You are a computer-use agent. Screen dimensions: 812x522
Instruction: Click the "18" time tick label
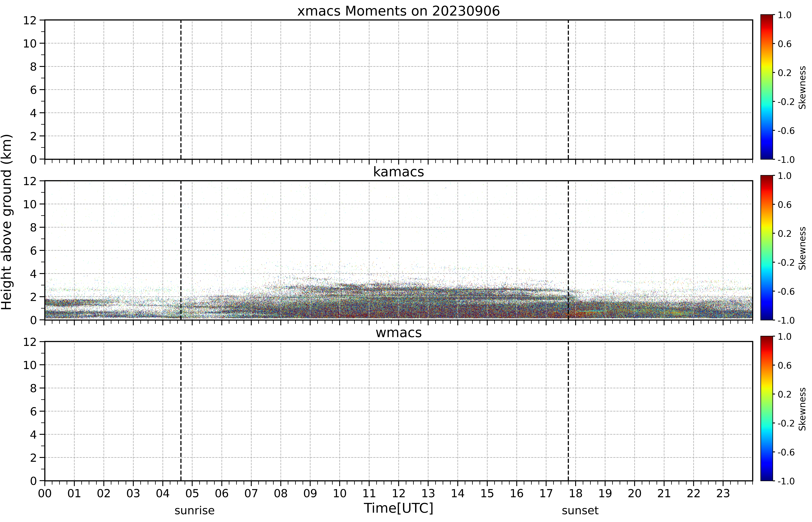pyautogui.click(x=576, y=493)
